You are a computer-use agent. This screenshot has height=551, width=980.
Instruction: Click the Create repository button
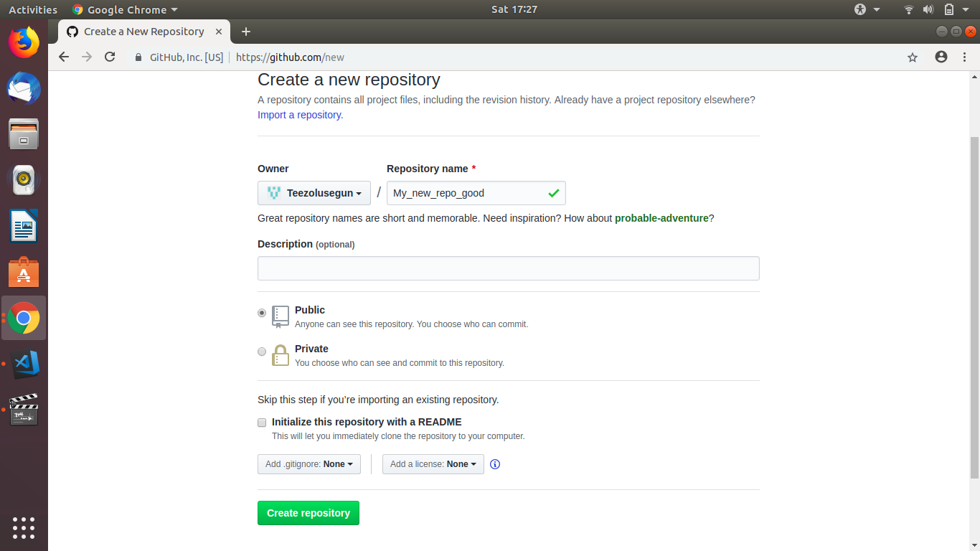[x=308, y=513]
